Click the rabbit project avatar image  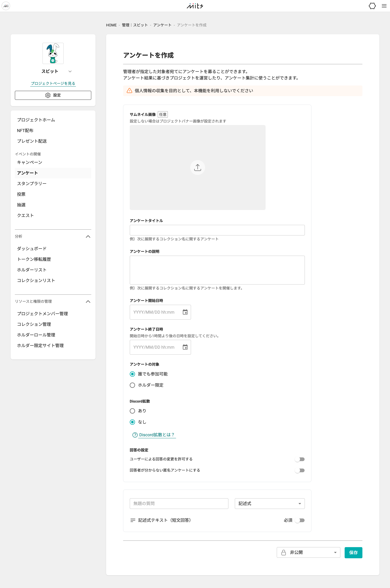[53, 53]
